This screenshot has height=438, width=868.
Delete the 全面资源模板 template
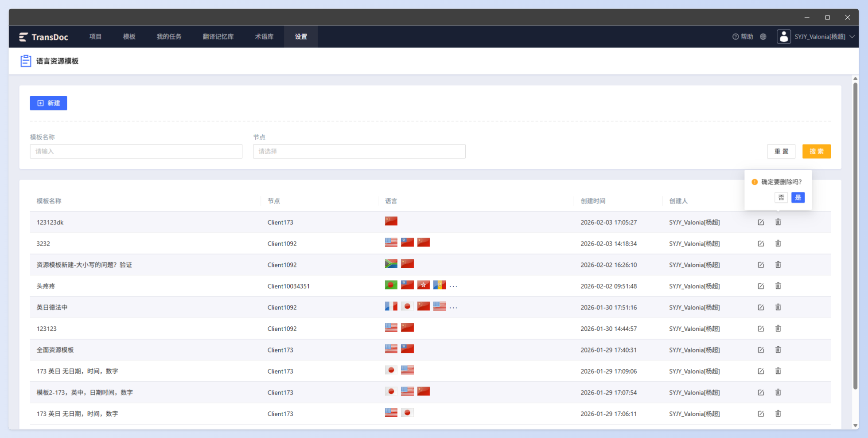778,350
